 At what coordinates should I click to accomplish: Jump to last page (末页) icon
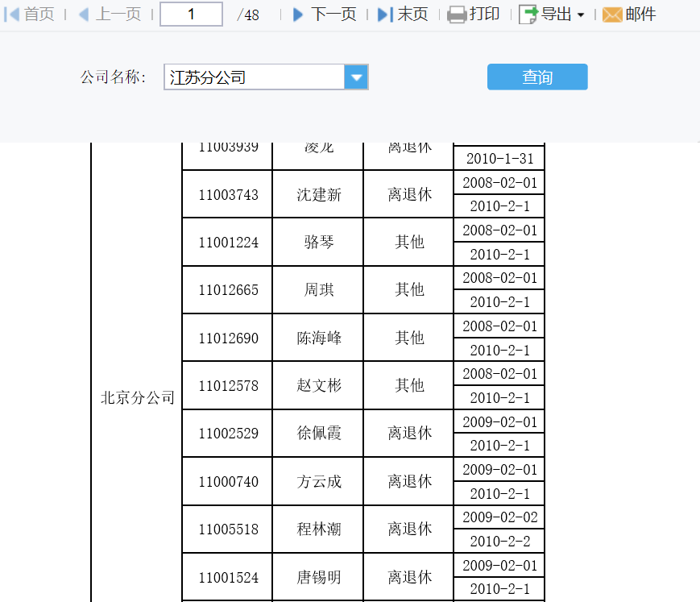385,15
